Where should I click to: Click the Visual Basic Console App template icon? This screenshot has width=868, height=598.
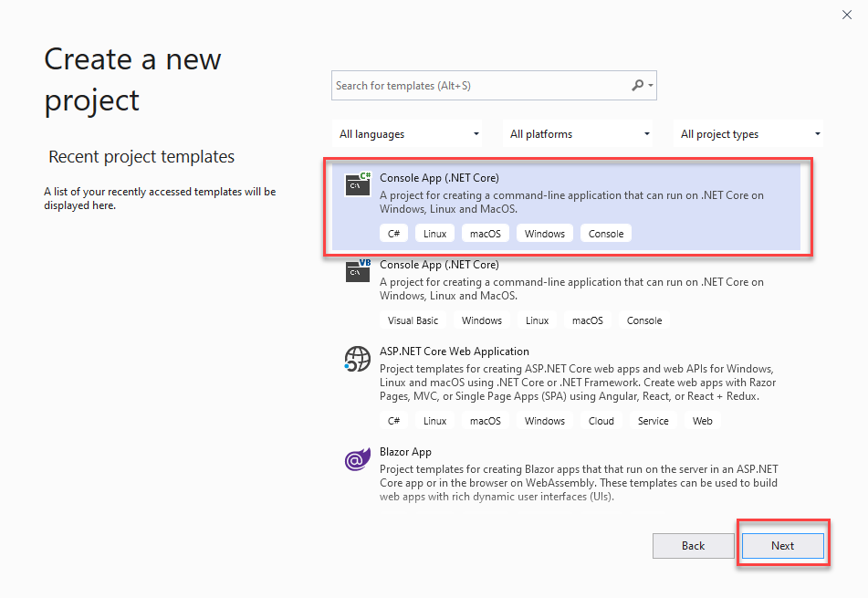358,270
